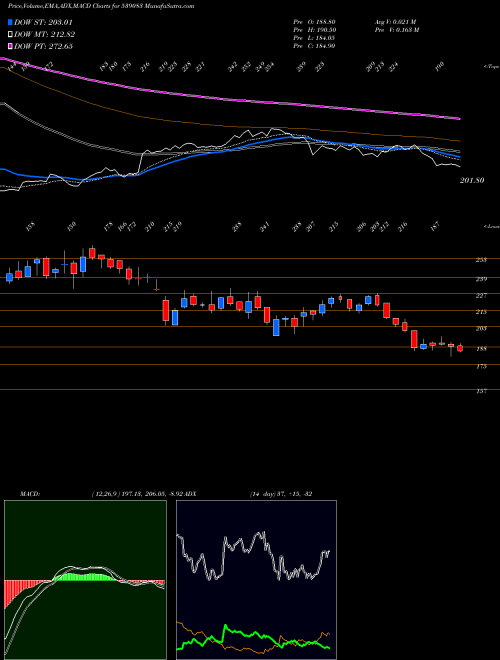Click the 203 price axis label

click(481, 328)
